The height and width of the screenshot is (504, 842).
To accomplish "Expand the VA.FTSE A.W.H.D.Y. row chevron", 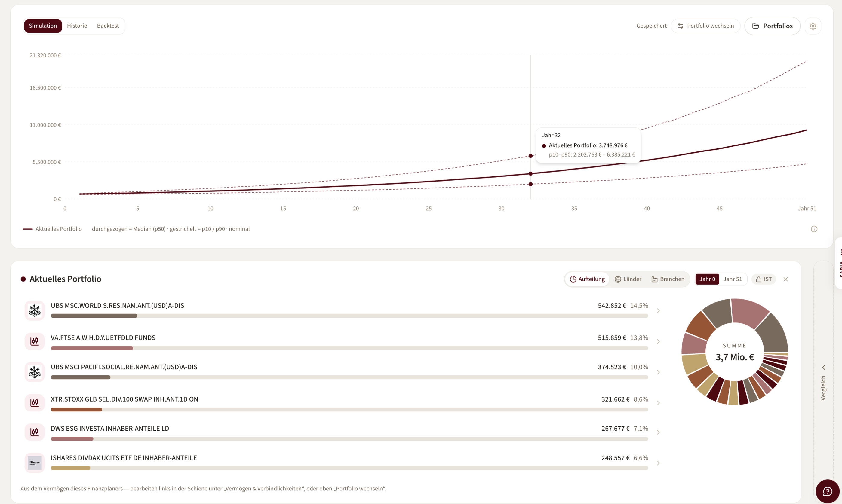I will pos(658,341).
